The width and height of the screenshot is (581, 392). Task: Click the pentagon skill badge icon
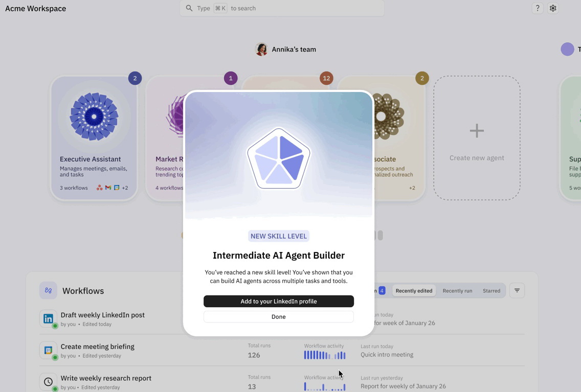279,158
